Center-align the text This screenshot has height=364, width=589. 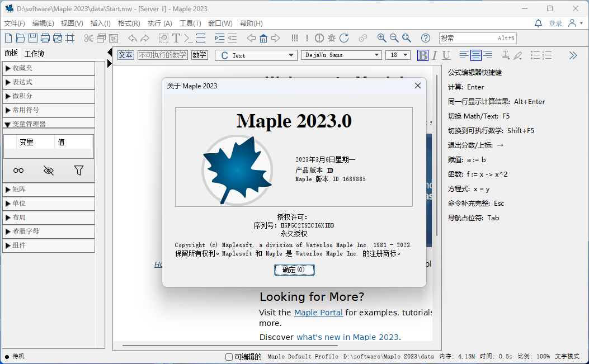pyautogui.click(x=476, y=55)
